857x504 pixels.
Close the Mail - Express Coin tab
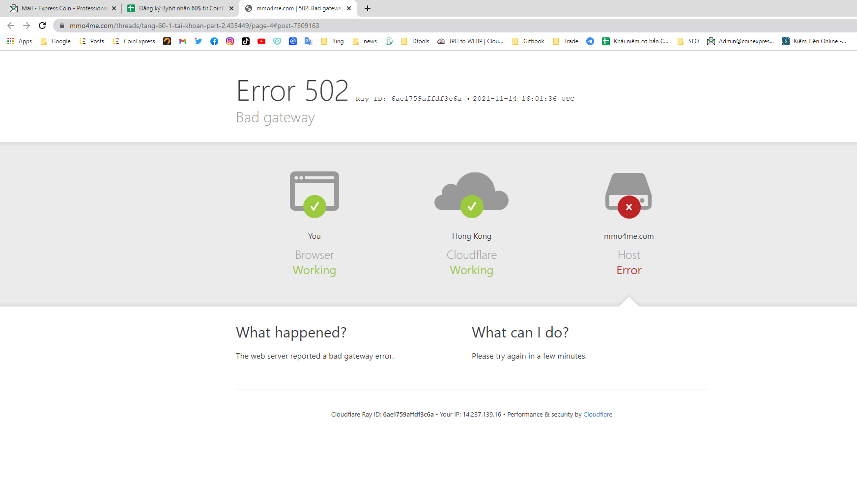[114, 8]
